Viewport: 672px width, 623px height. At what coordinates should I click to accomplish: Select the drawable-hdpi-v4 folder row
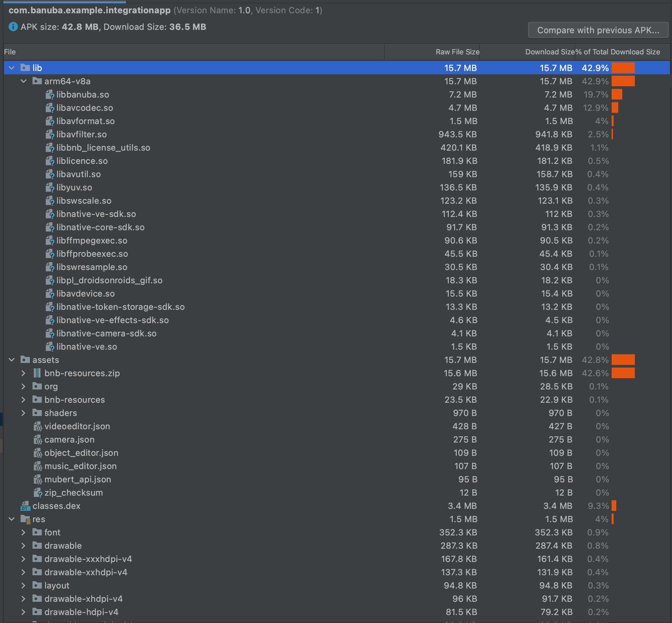click(337, 612)
